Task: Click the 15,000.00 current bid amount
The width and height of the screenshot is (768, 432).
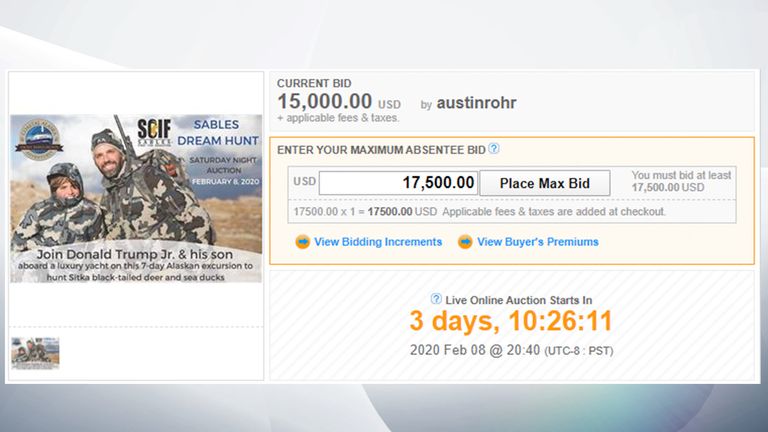Action: [325, 101]
